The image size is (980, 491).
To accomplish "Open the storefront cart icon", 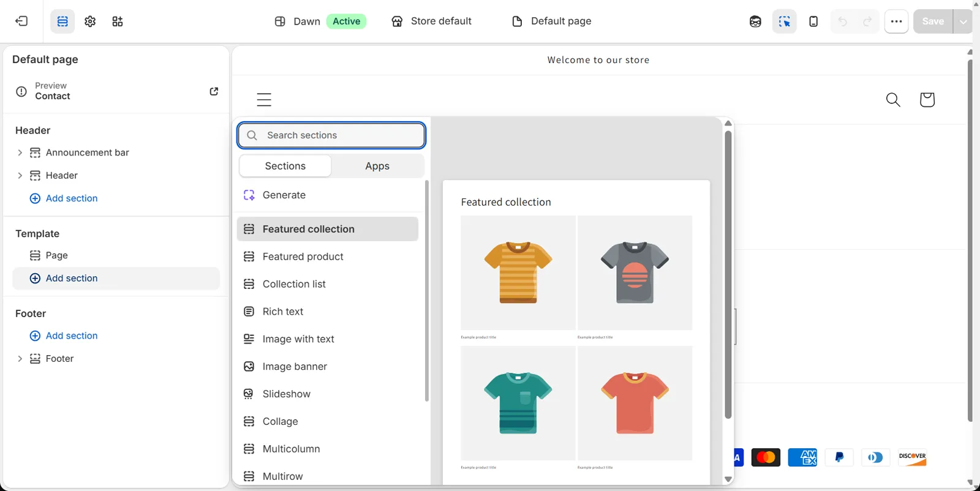I will [927, 100].
